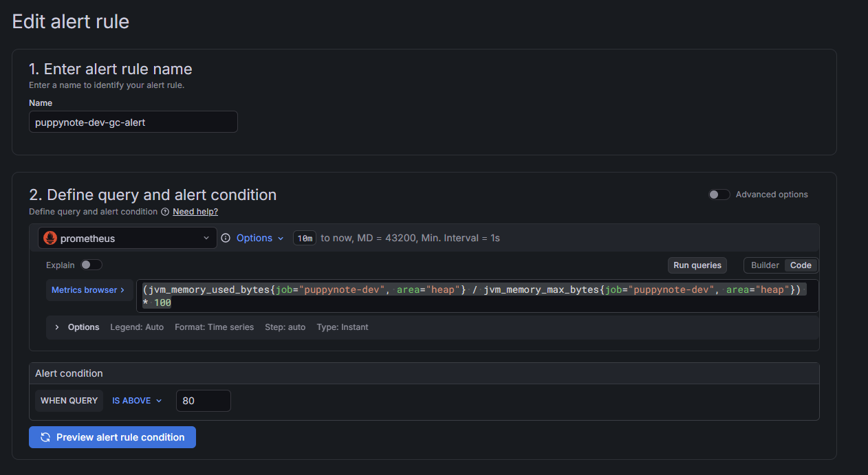Enable the Explain switch

[x=91, y=265]
